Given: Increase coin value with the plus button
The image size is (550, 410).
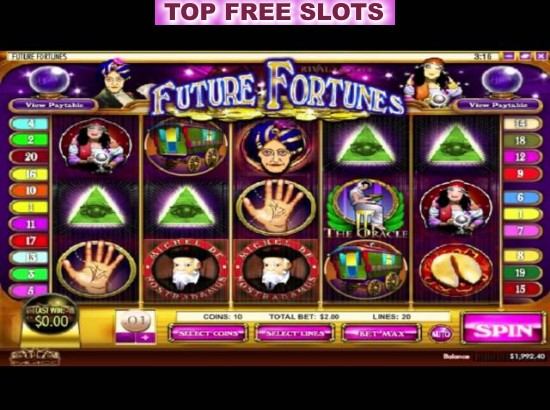Looking at the screenshot, I should [146, 337].
